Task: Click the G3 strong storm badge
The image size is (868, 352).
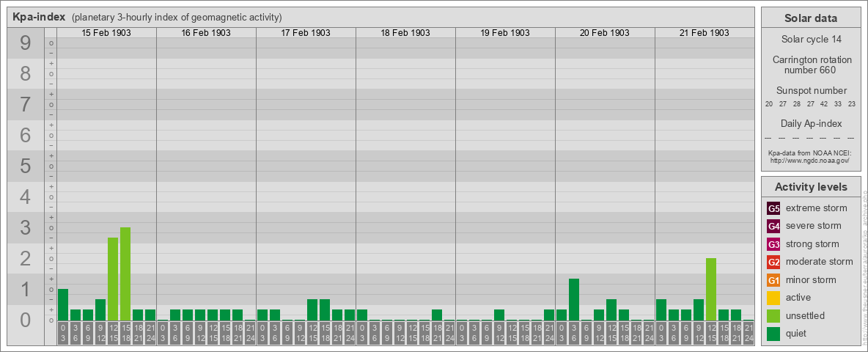Action: tap(773, 244)
